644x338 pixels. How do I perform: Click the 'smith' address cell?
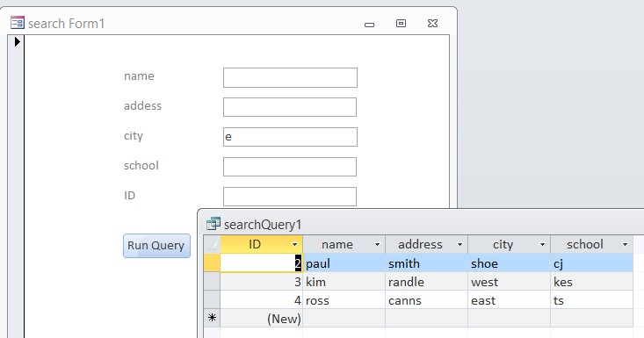[427, 262]
